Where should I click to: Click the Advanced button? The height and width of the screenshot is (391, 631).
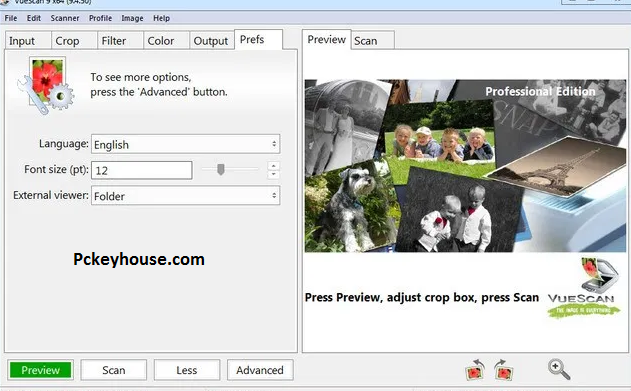[x=260, y=370]
